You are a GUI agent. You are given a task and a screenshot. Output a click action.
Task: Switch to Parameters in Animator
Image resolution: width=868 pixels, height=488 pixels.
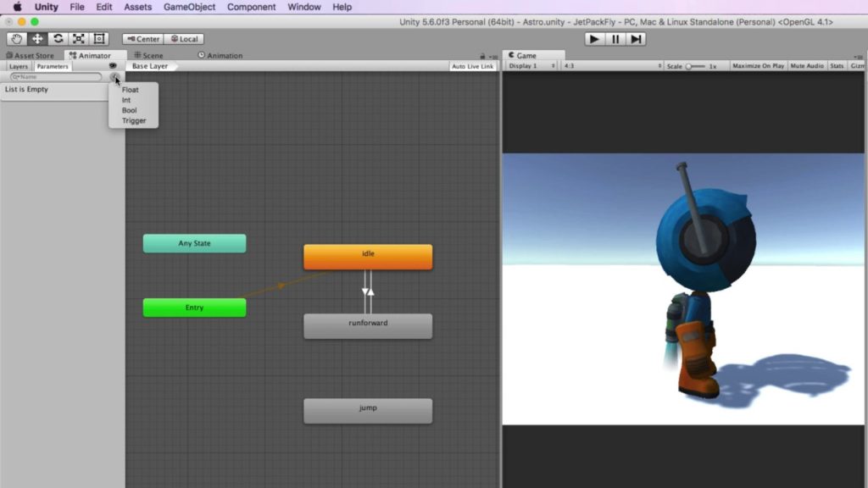[53, 66]
